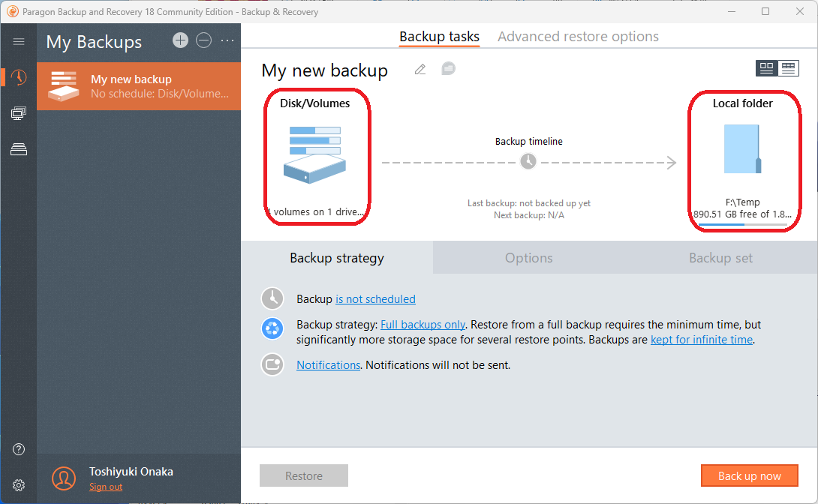
Task: Rename backup using the pencil icon
Action: (420, 70)
